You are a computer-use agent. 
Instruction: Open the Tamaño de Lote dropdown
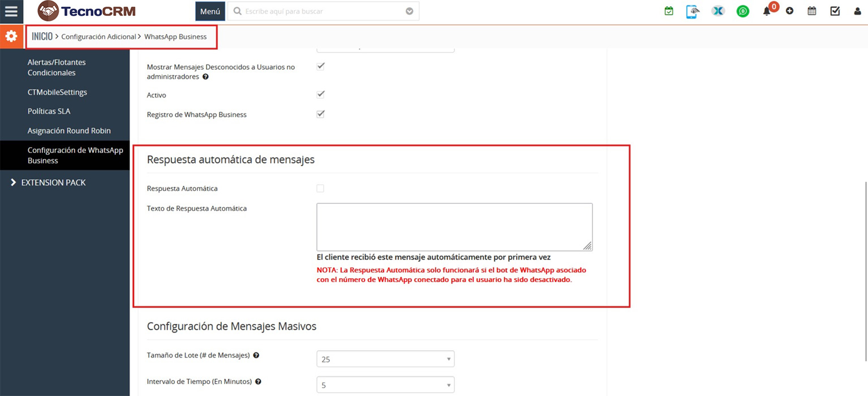[x=385, y=359]
